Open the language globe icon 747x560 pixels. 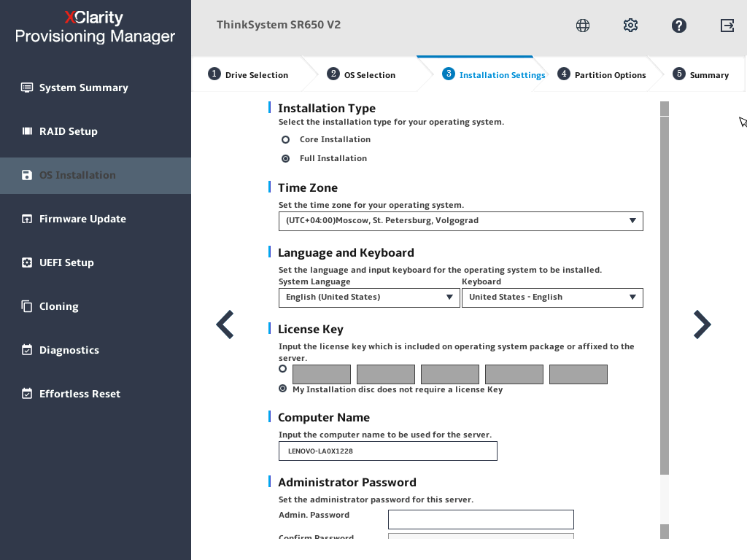(x=583, y=26)
